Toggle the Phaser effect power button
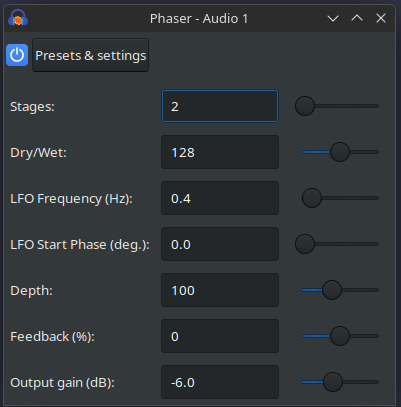401x407 pixels. click(17, 55)
